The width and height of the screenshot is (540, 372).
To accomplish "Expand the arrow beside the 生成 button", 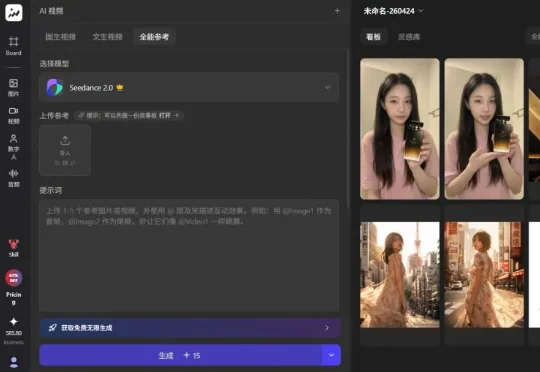I will click(x=331, y=355).
